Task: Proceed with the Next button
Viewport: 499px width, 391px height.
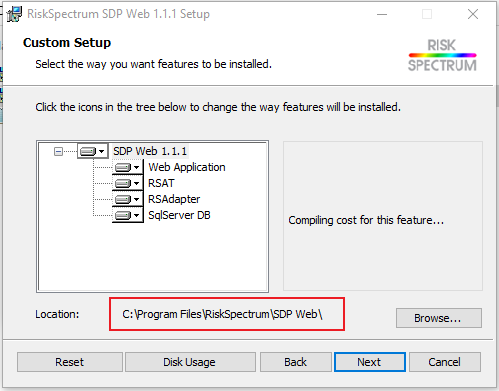Action: [370, 362]
